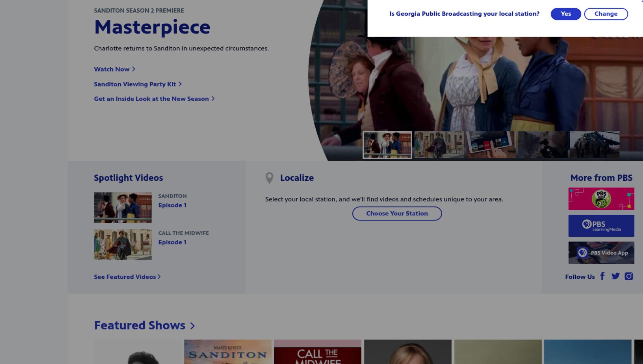Click the SANDITON SEASON 2 PREMIERE label

click(139, 10)
